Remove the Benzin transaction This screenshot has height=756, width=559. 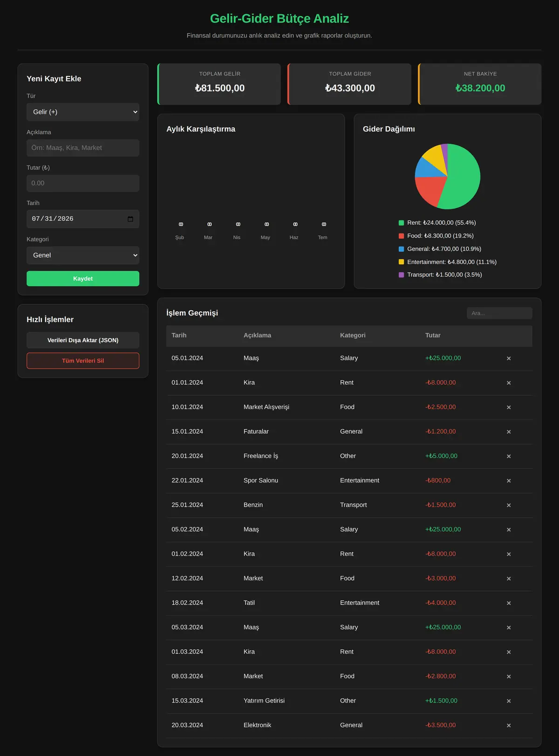[509, 505]
